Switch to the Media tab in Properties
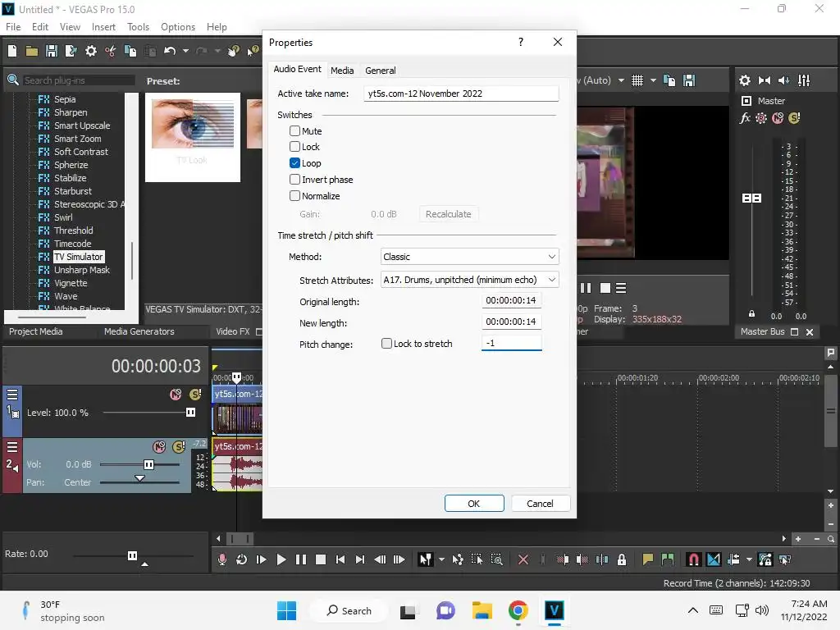 342,71
